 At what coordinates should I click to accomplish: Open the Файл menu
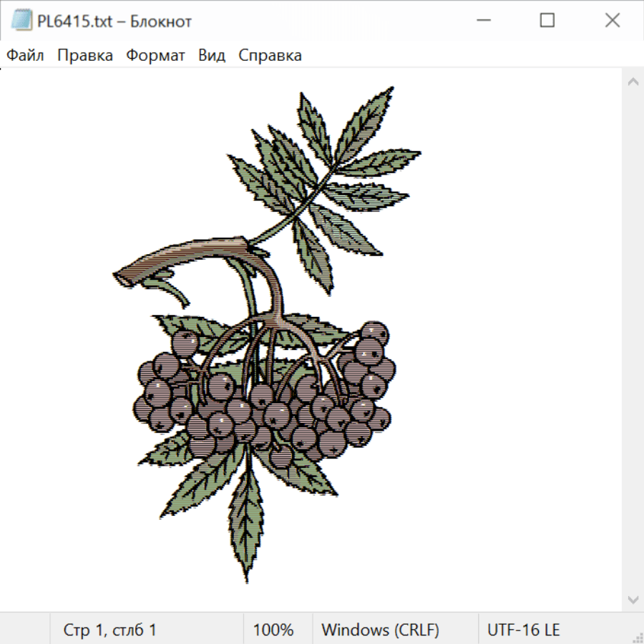pos(26,56)
